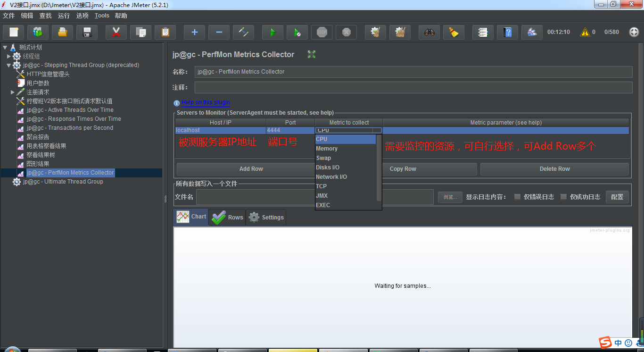The image size is (644, 352).
Task: Click the Expand all plus icon
Action: [x=194, y=32]
